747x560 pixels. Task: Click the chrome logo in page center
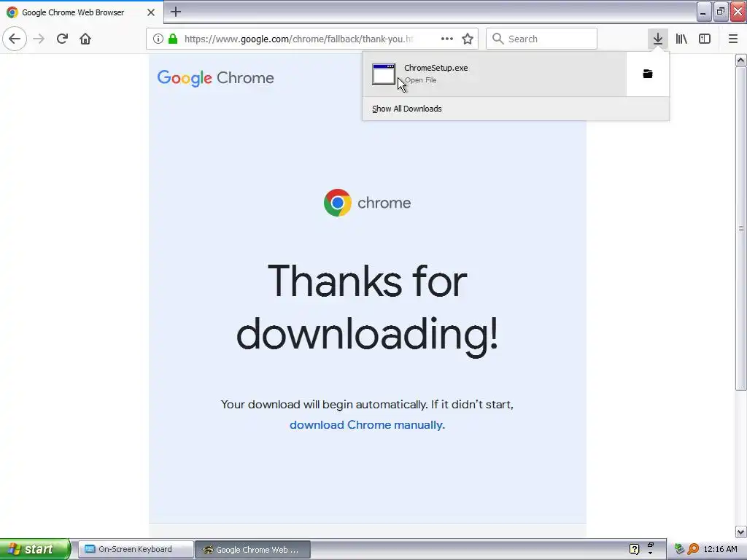(368, 203)
